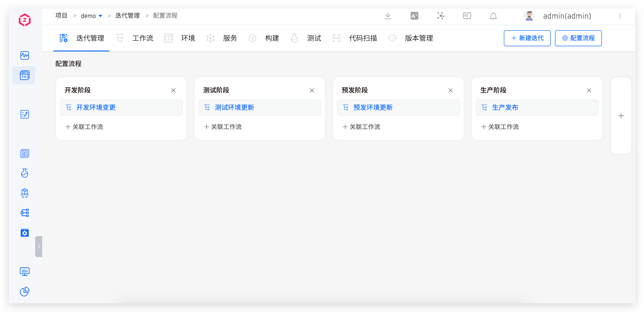Select the monitoring dashboard sidebar icon

(24, 56)
